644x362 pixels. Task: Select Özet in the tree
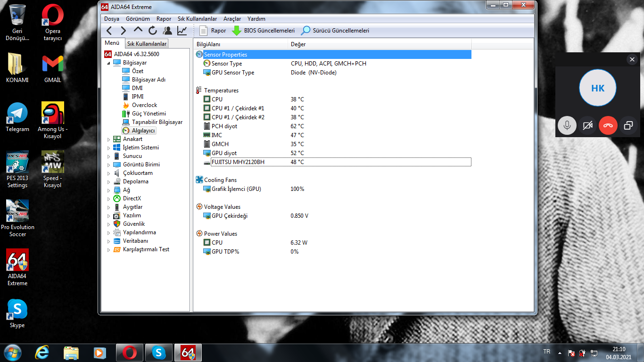[138, 71]
